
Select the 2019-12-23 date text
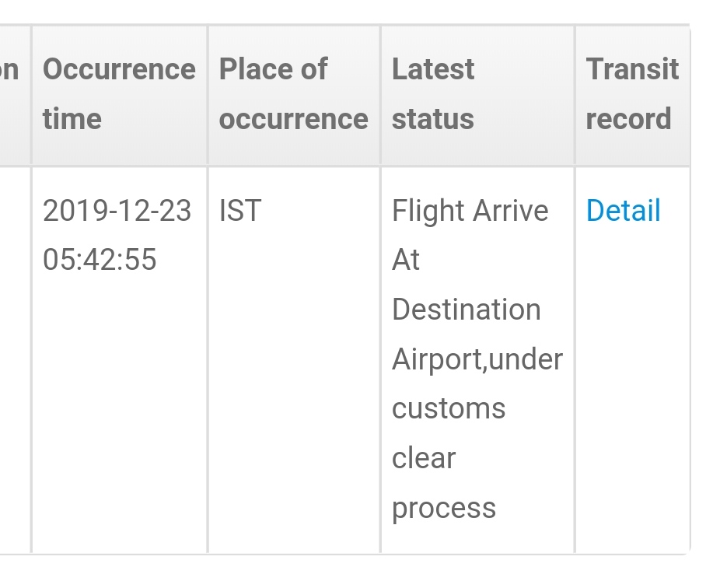117,211
